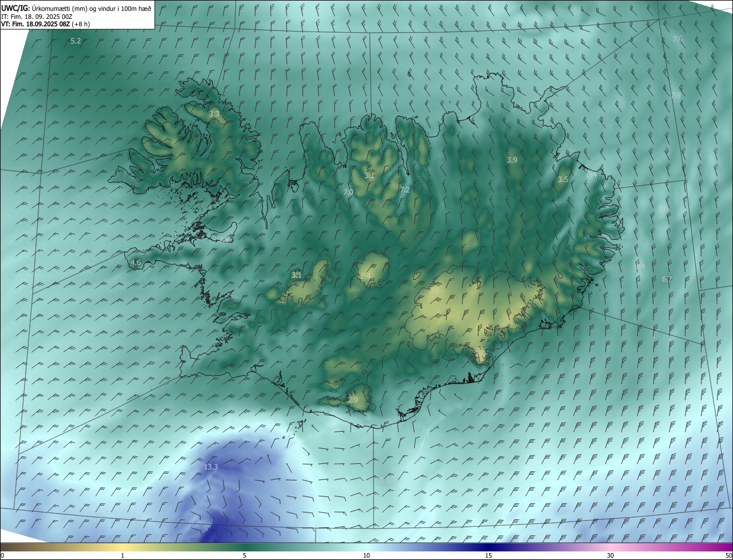The image size is (733, 560).
Task: Click the 7.0 value label
Action: point(348,192)
